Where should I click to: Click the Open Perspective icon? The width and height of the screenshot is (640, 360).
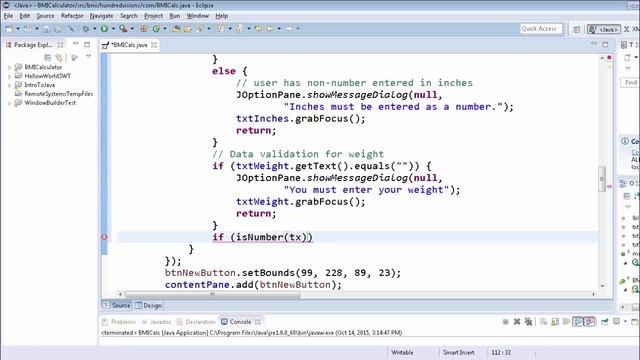[x=576, y=29]
